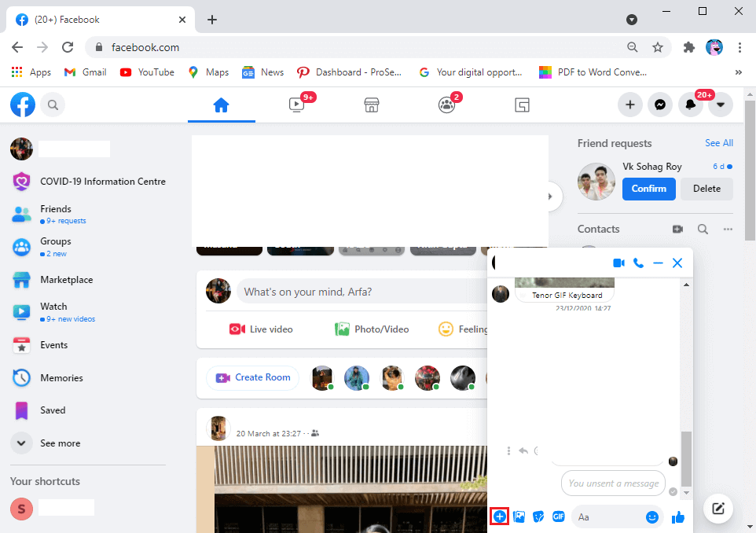Add a Photo/Video to post
This screenshot has width=756, height=533.
coord(371,329)
